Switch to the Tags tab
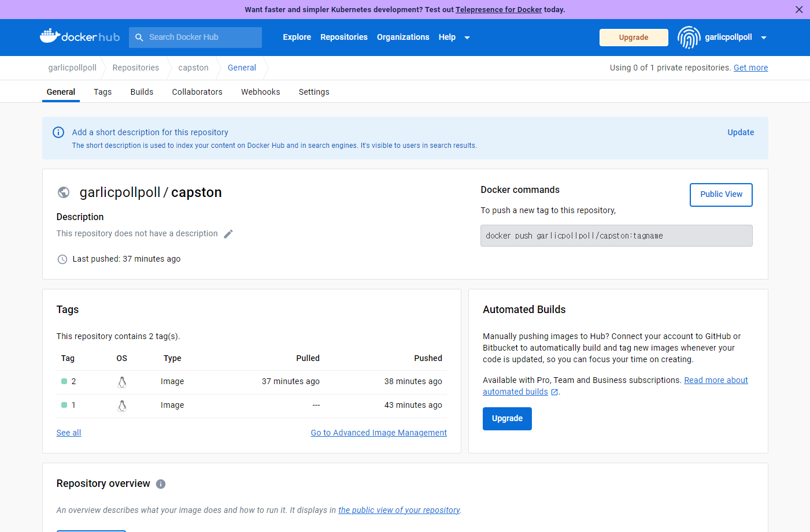 coord(103,92)
